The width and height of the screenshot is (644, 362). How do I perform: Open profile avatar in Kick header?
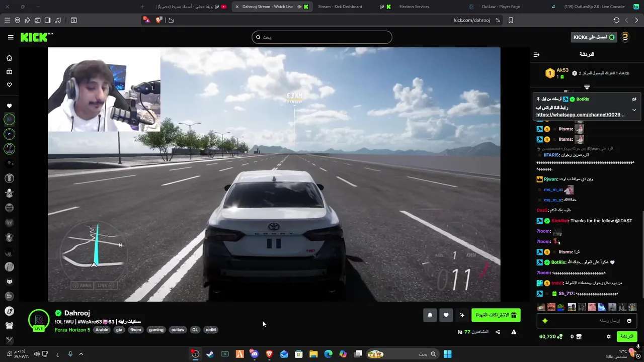point(625,37)
